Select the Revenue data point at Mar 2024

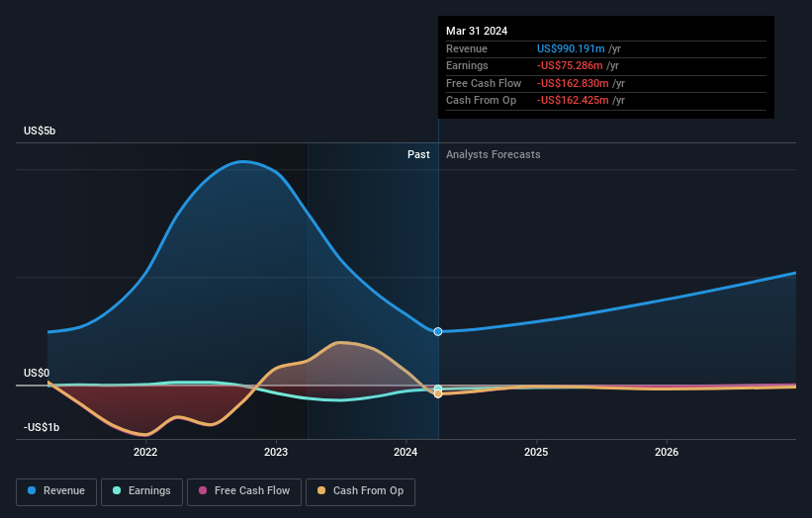438,332
